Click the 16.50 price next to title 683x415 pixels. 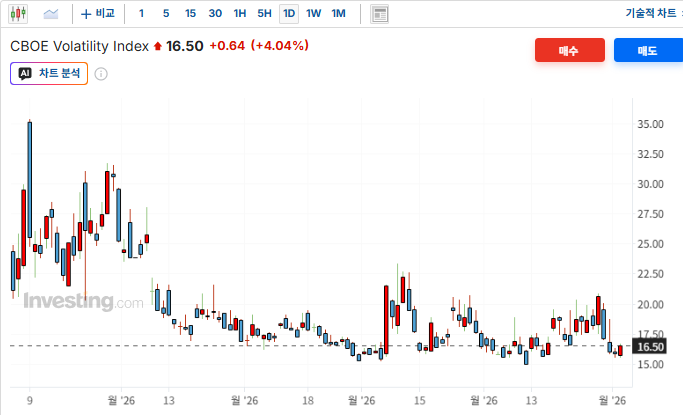[185, 46]
